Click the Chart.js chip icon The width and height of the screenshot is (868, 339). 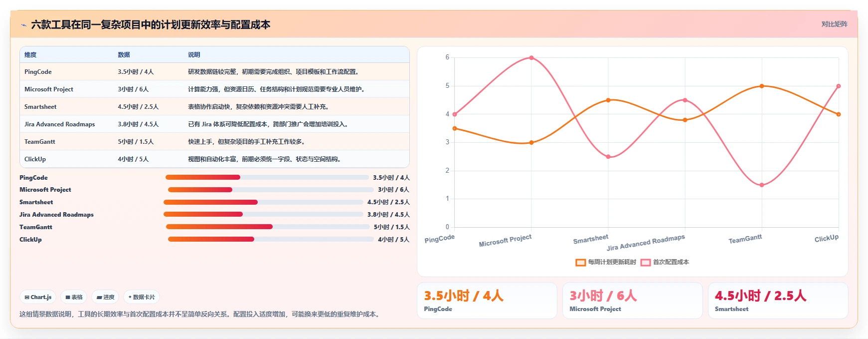click(x=27, y=297)
